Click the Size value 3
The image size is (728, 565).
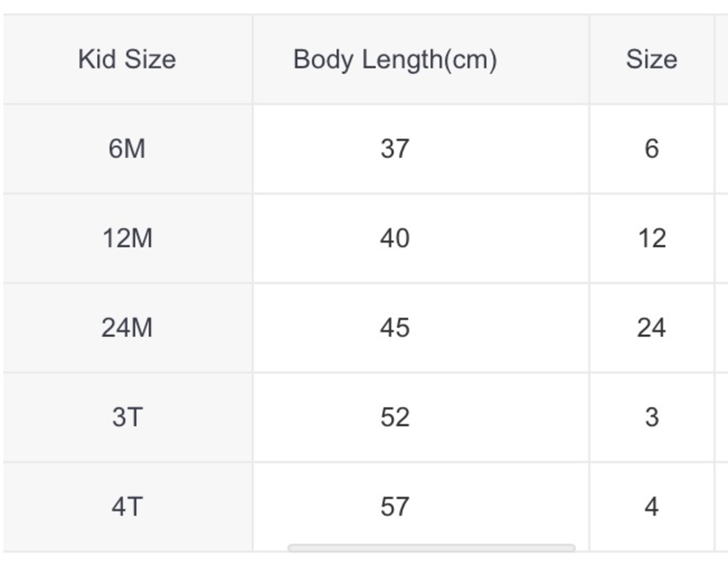point(652,417)
